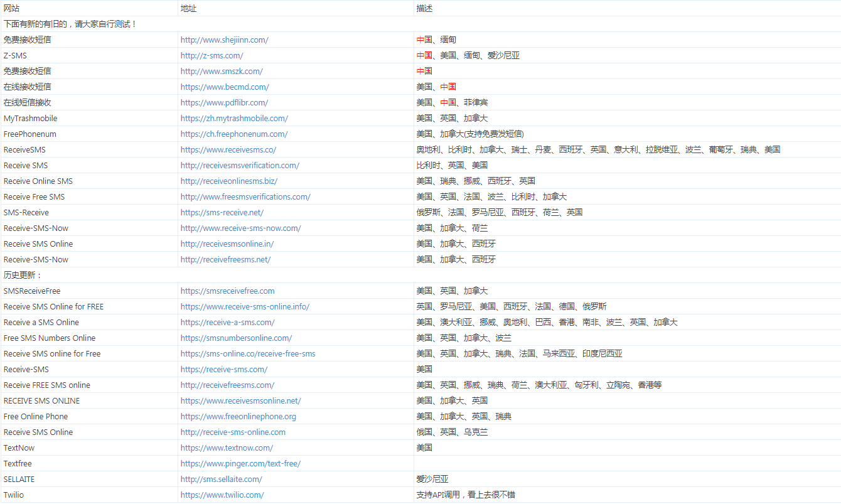Image resolution: width=841 pixels, height=504 pixels.
Task: Click the 历史更新： section row text
Action: (23, 275)
